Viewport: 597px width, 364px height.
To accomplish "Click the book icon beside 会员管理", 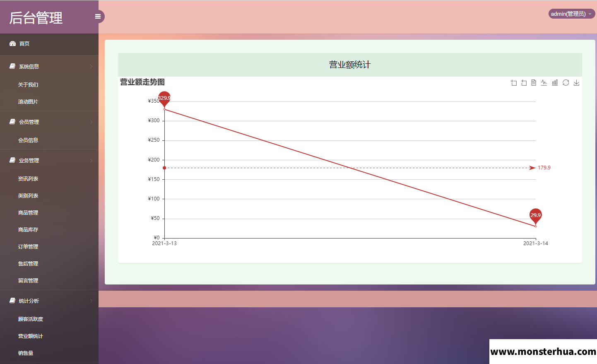I will point(12,122).
